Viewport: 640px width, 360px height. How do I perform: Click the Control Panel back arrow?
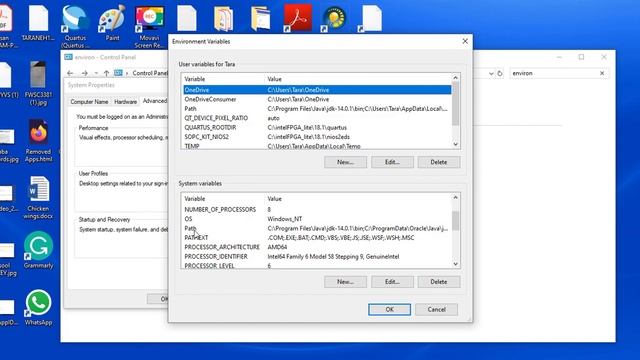tap(70, 73)
